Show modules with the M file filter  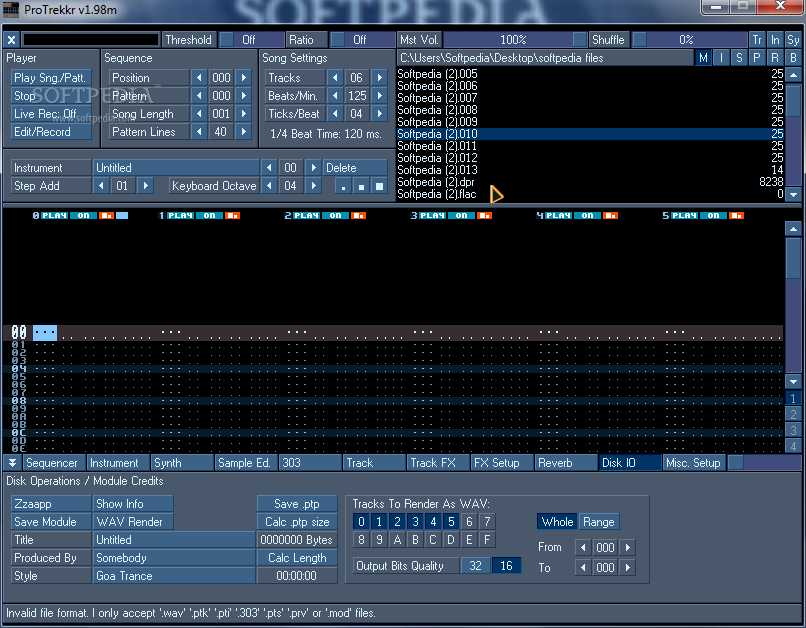point(703,58)
